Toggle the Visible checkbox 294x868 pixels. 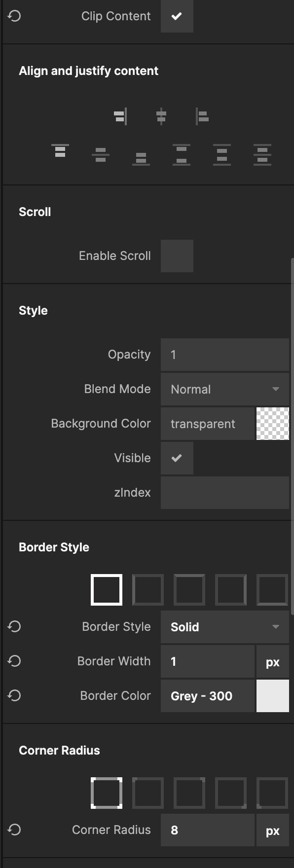pos(177,458)
